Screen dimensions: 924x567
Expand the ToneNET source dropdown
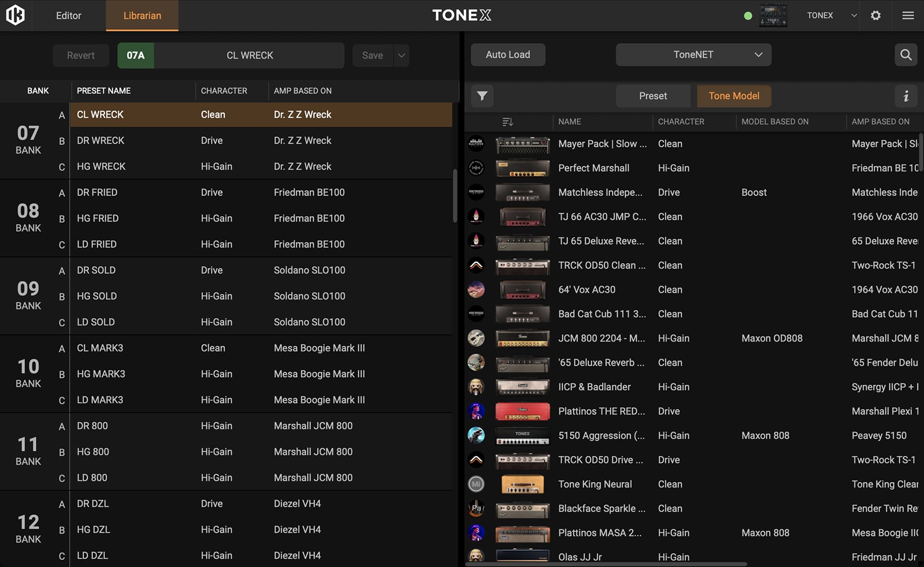click(693, 55)
